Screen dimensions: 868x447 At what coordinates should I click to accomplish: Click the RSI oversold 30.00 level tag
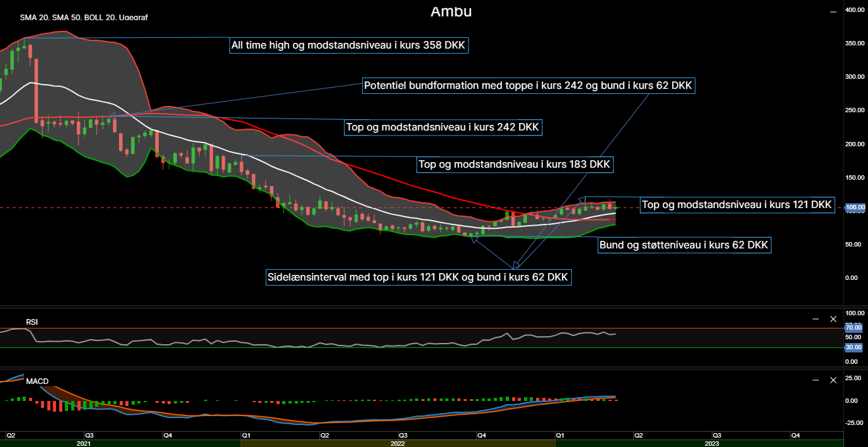click(x=854, y=347)
